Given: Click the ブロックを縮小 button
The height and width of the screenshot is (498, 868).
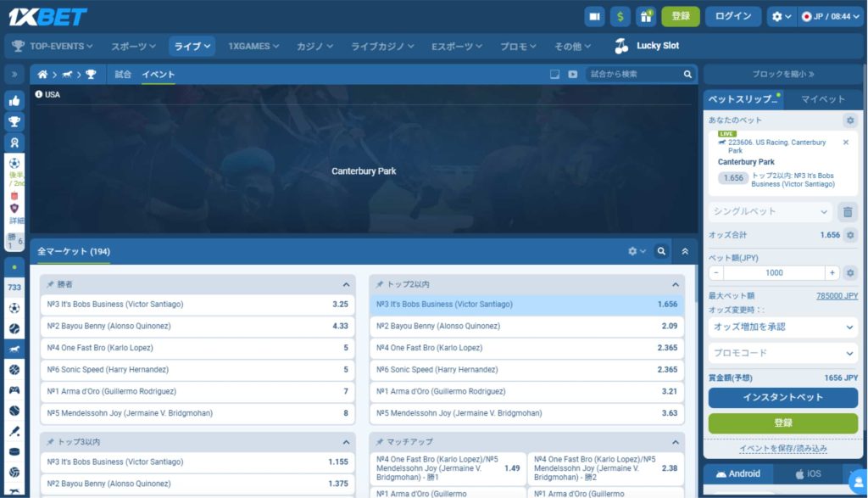Looking at the screenshot, I should (782, 74).
